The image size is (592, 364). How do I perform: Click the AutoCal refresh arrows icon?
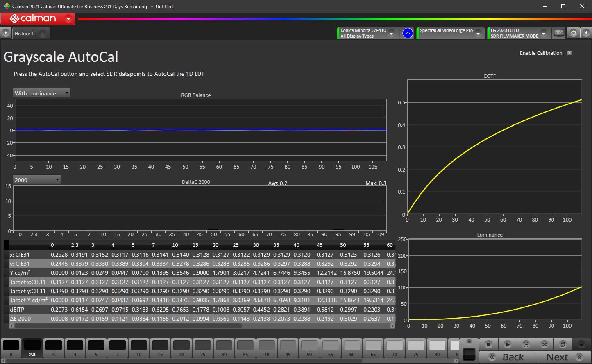pyautogui.click(x=563, y=344)
